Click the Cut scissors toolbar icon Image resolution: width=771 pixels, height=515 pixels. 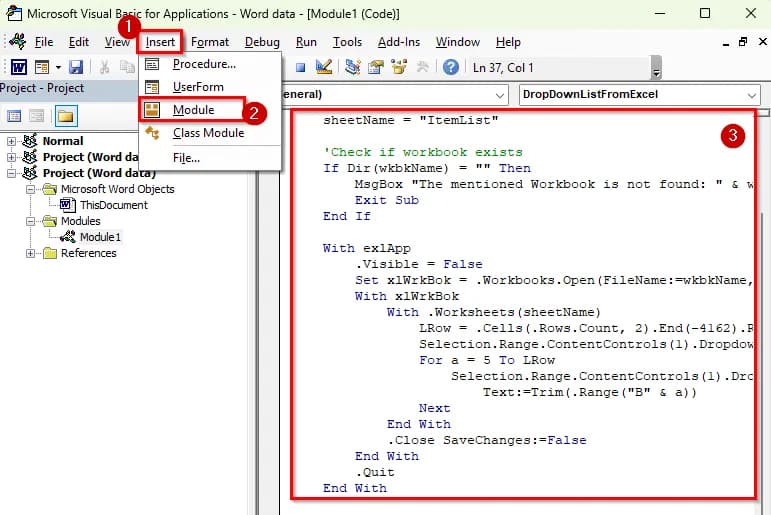(104, 67)
